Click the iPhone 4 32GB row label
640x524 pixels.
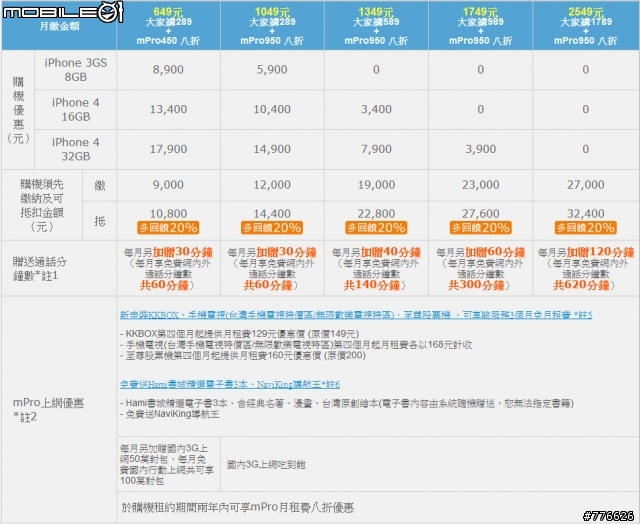(76, 149)
